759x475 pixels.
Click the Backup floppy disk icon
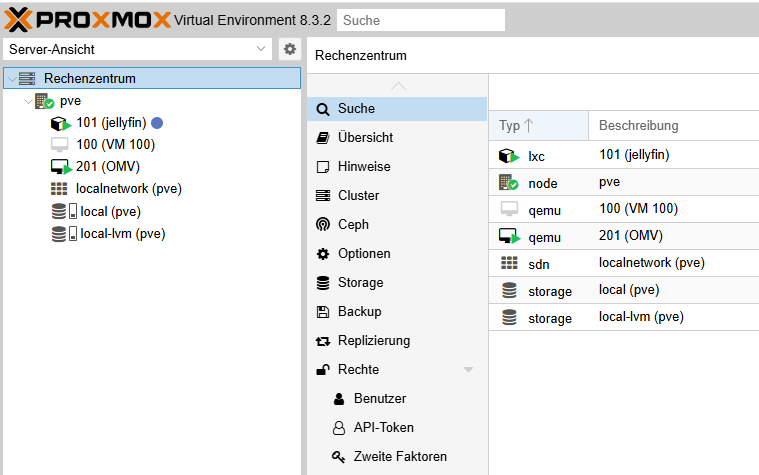pos(322,312)
